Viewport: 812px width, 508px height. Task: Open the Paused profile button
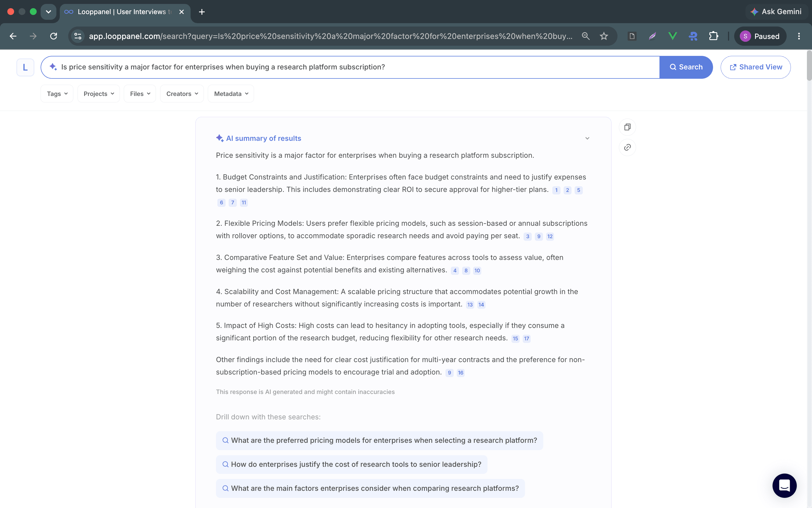coord(760,36)
